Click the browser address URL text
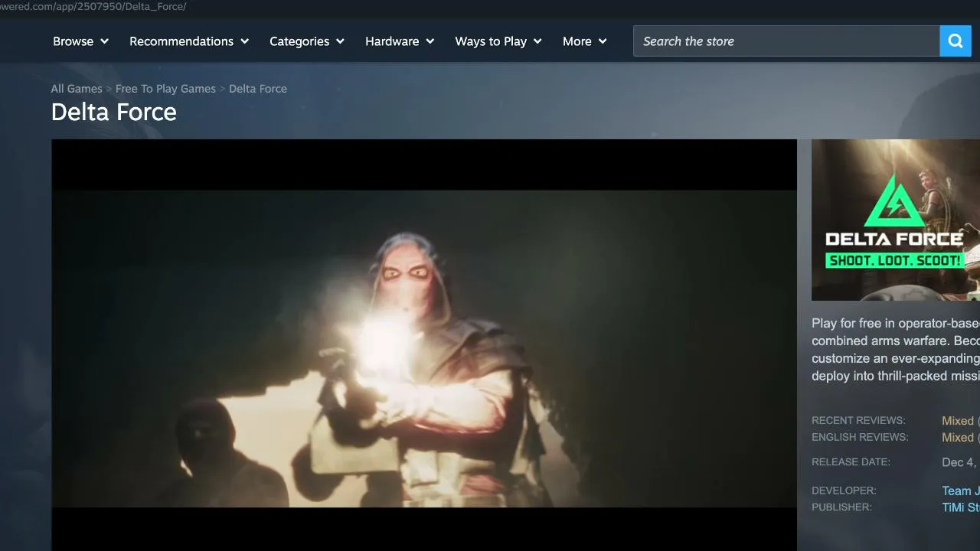Image resolution: width=980 pixels, height=551 pixels. [x=93, y=6]
